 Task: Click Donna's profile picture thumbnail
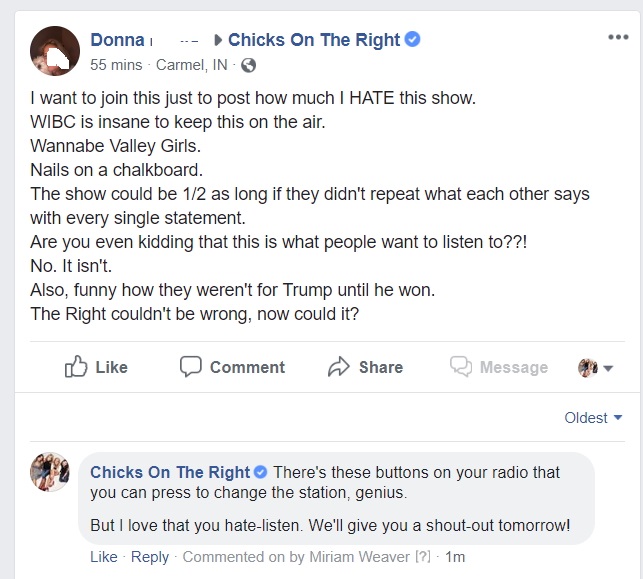[x=55, y=51]
